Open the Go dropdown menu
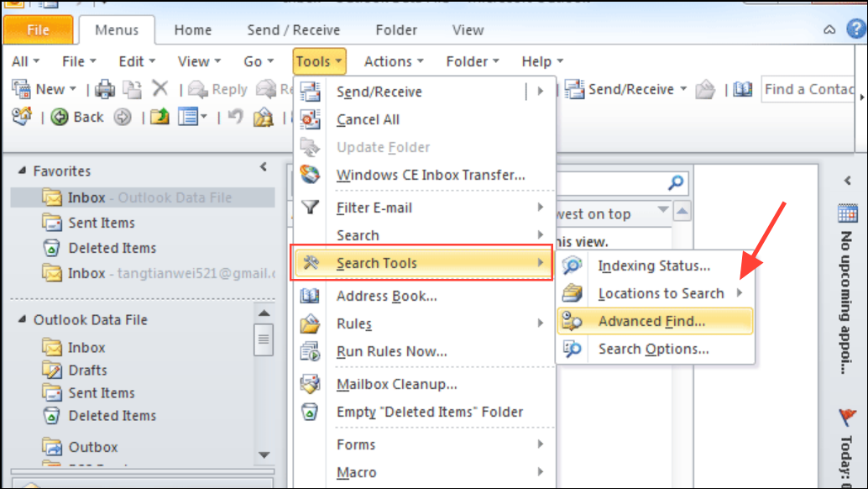 [x=259, y=61]
